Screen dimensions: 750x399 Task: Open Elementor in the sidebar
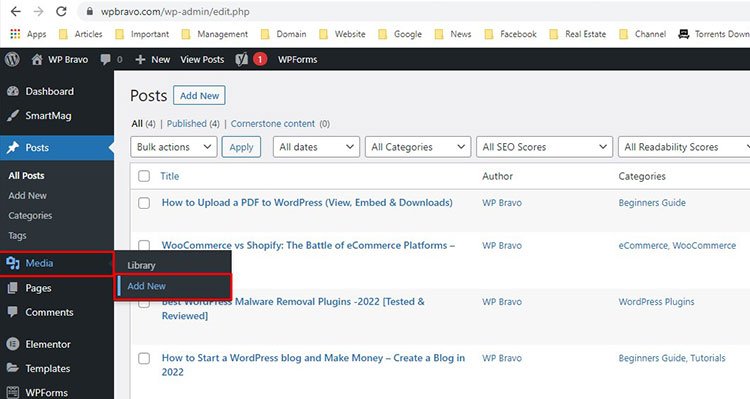pos(57,344)
